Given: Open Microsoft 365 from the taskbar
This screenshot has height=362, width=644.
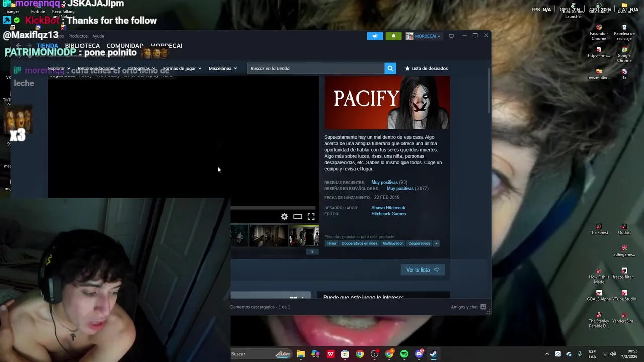Looking at the screenshot, I should pyautogui.click(x=315, y=354).
